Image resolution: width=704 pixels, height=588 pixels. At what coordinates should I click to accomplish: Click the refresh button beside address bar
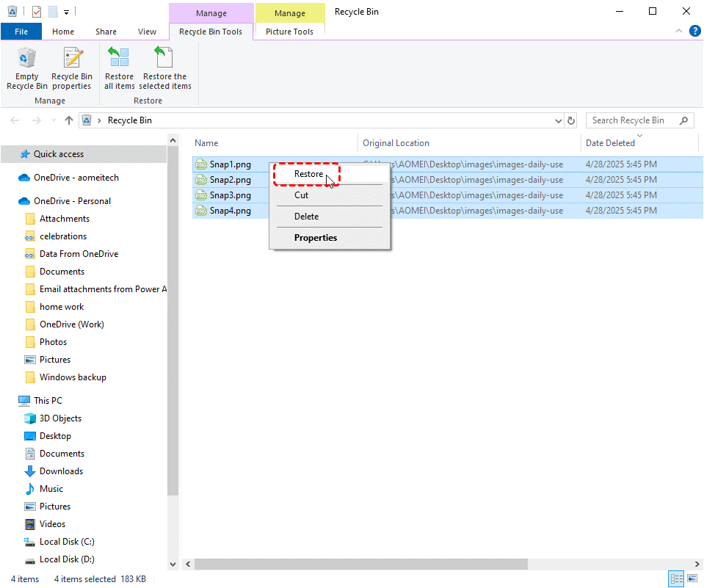[573, 120]
